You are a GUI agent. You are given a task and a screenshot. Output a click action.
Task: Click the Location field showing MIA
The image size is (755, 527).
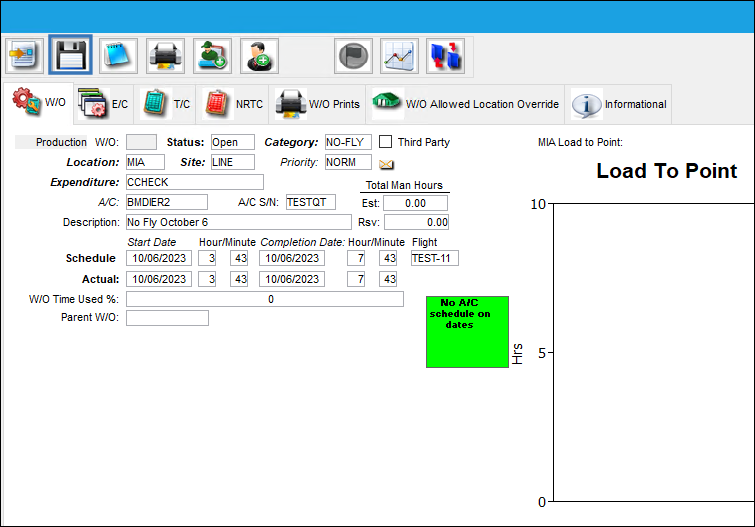145,162
